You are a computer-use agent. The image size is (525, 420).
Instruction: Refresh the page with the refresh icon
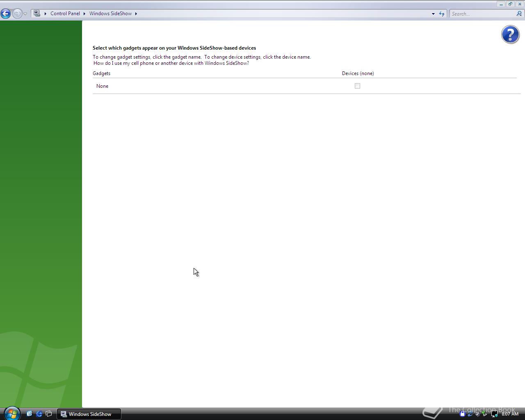pos(442,14)
